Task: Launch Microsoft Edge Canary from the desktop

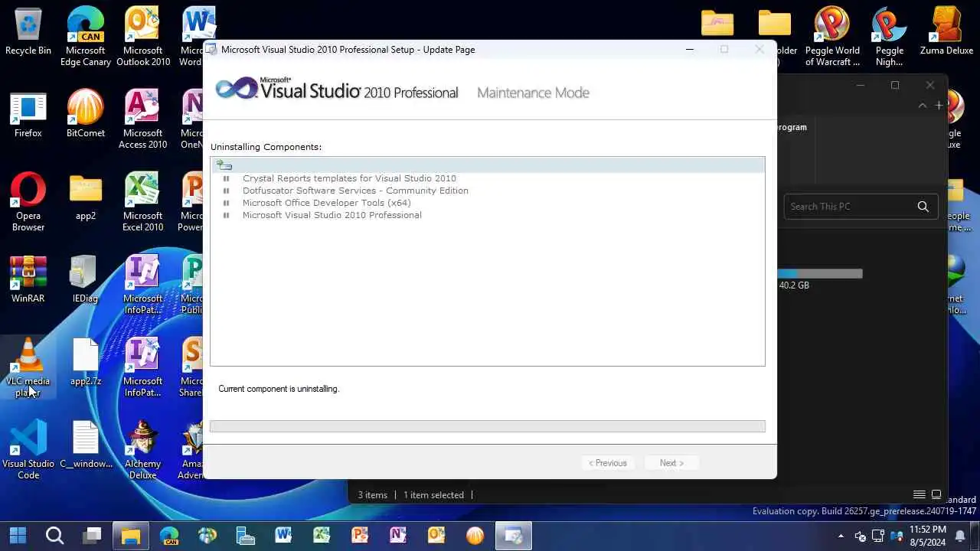Action: coord(86,37)
